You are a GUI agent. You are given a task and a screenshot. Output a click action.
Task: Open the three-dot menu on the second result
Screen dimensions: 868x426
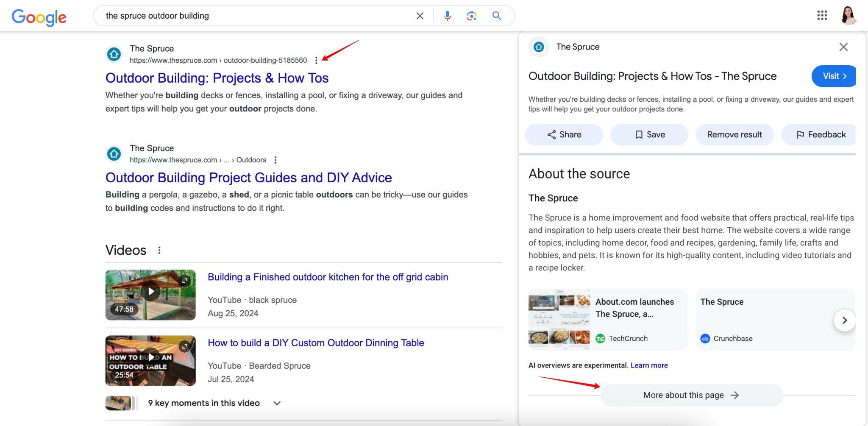click(275, 160)
